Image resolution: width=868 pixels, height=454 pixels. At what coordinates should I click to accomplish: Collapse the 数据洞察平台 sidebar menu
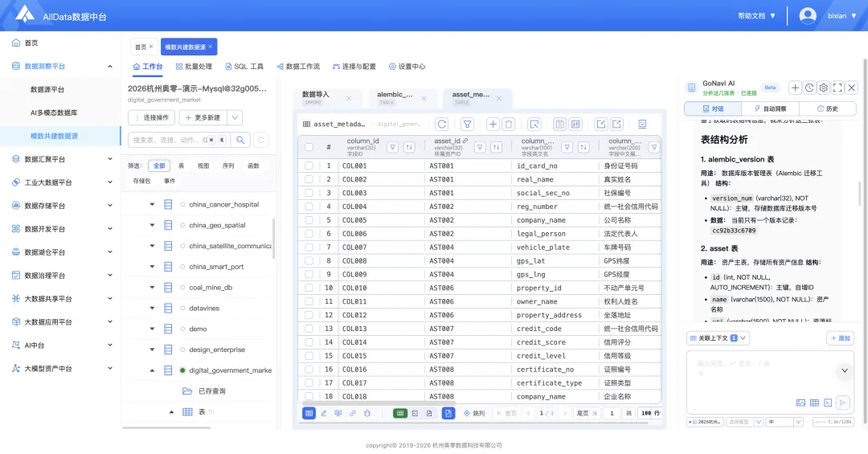coord(61,66)
